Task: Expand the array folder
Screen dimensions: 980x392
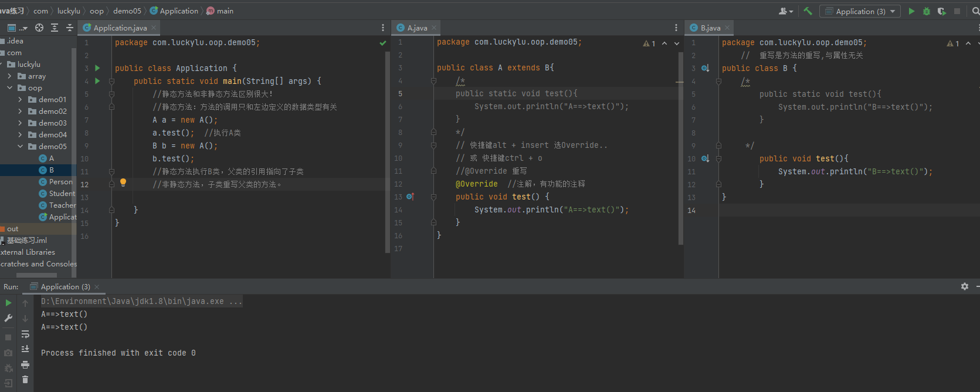Action: [9, 76]
